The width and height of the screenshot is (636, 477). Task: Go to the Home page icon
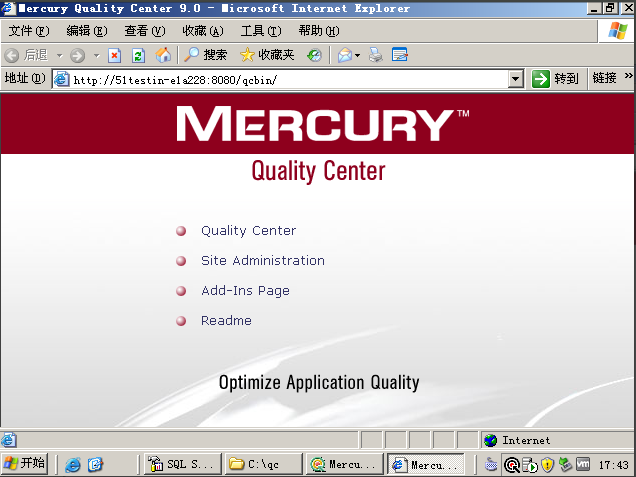(163, 55)
